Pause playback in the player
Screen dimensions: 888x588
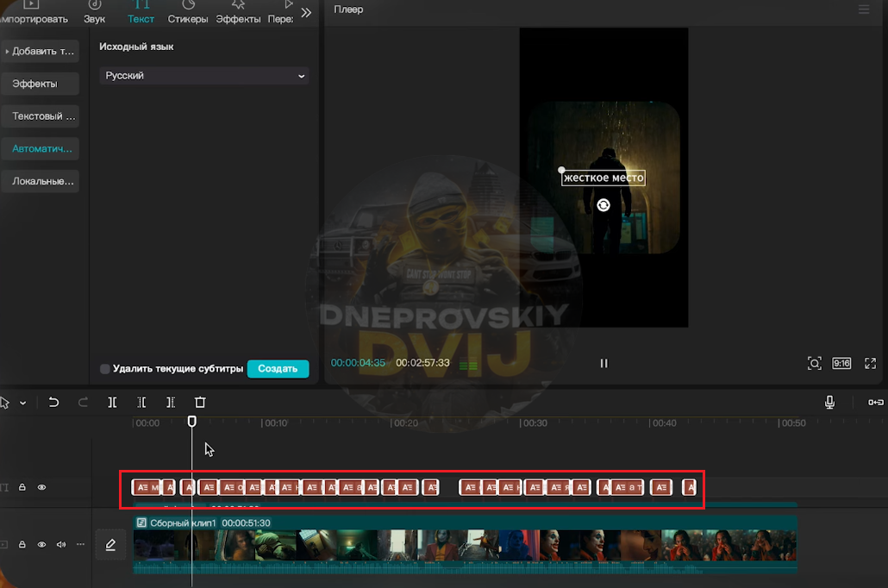pos(603,363)
